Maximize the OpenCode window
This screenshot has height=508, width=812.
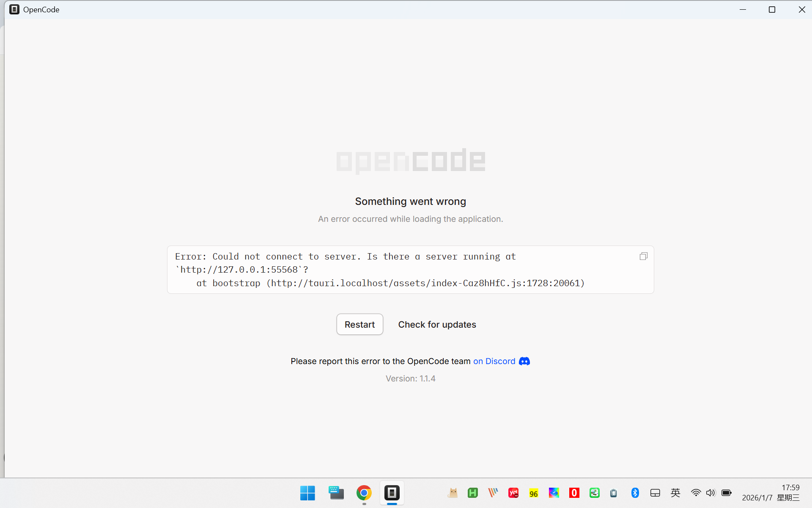click(772, 9)
